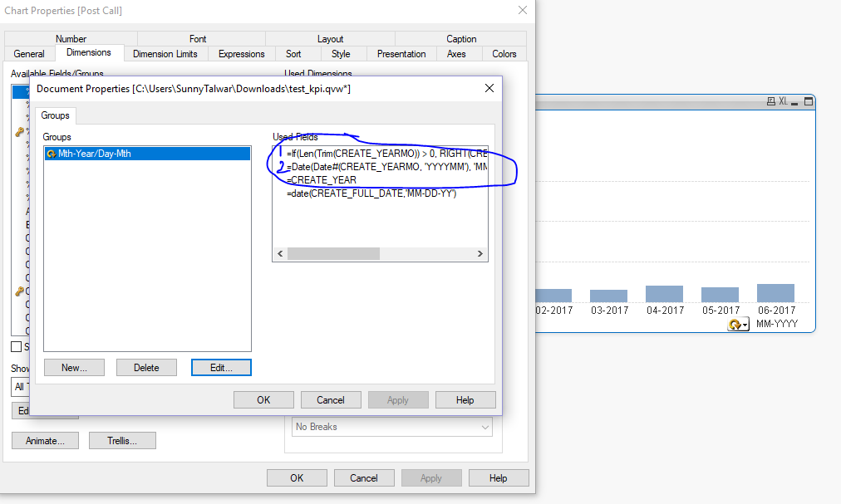Click the Used Fields horizontal scrollbar thumb
The height and width of the screenshot is (504, 841).
[x=333, y=253]
